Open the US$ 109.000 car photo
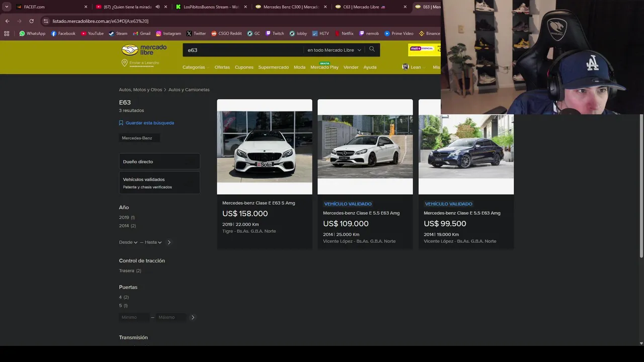644x362 pixels. (x=365, y=147)
